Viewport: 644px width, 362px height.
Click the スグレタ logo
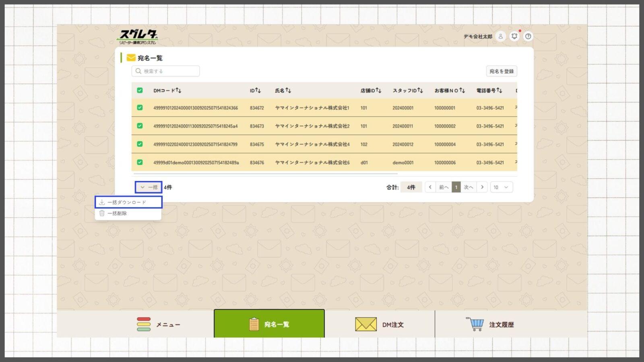[x=138, y=37]
